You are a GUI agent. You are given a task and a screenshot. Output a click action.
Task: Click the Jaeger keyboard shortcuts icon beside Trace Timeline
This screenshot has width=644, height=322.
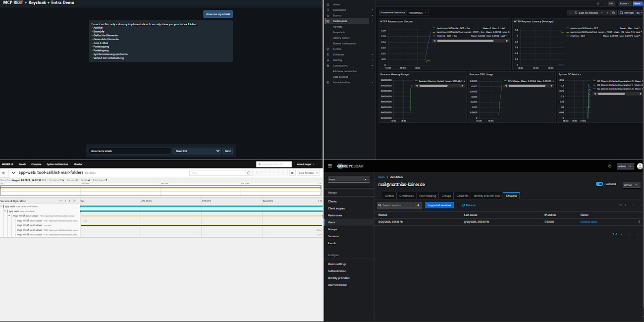click(291, 173)
